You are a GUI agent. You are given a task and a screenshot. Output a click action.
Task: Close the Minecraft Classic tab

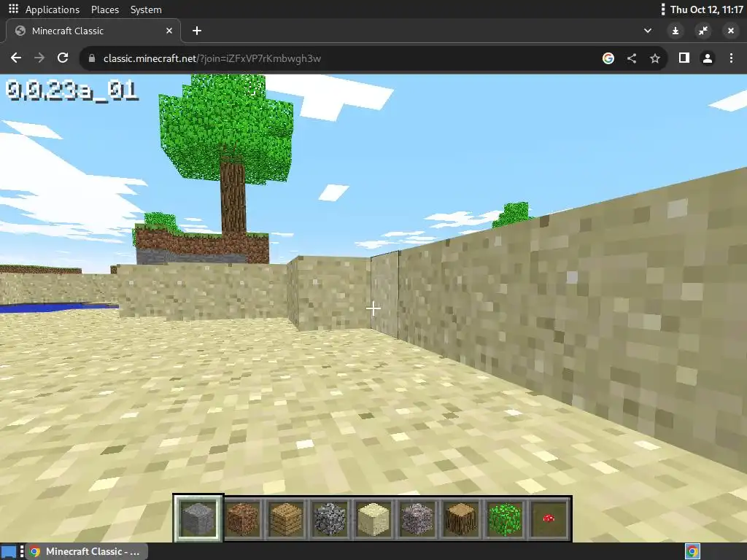pos(169,31)
